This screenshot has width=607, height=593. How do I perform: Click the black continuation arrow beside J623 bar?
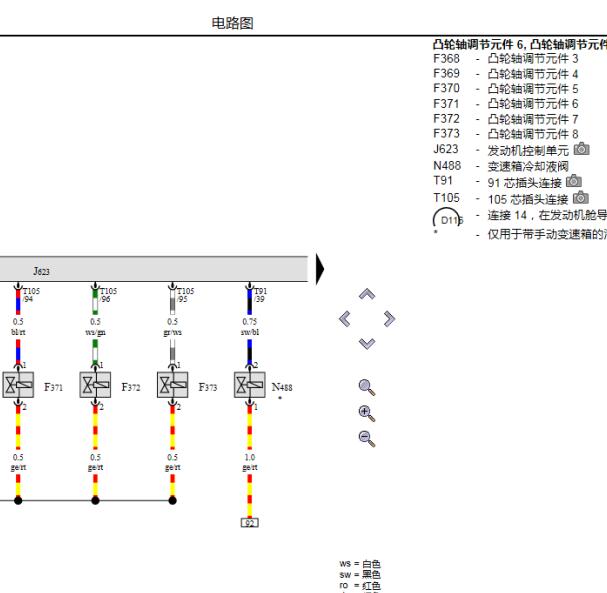(x=320, y=269)
